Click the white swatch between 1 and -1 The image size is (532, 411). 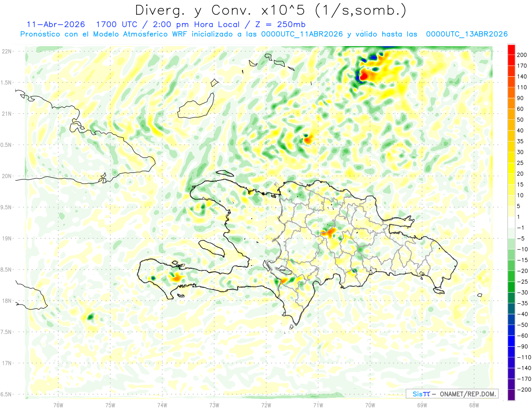(511, 222)
